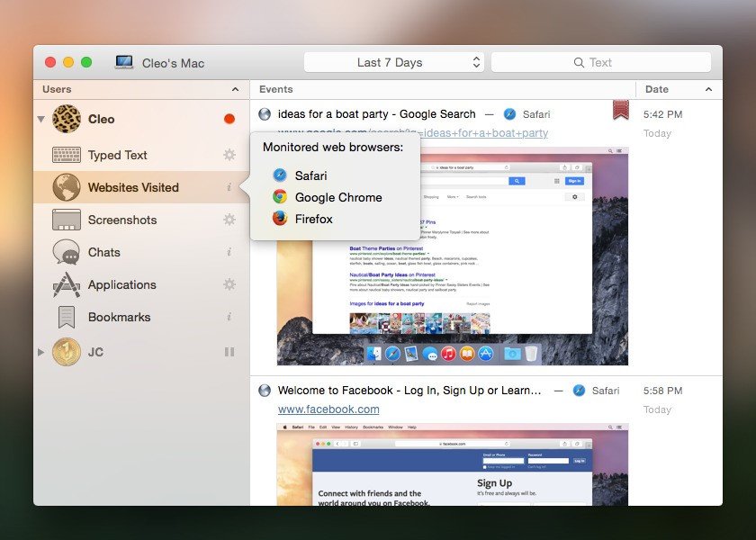Toggle JC's paused monitoring indicator
Viewport: 756px width, 540px height.
229,352
